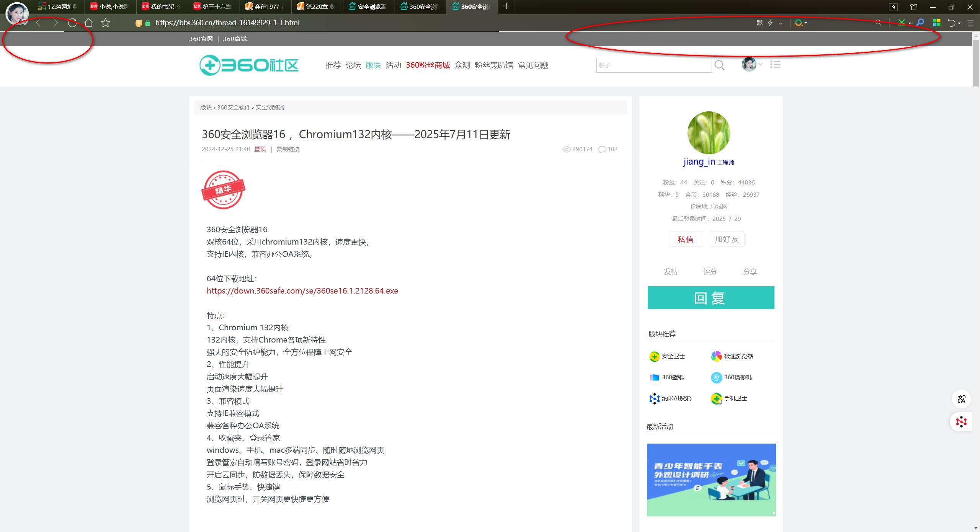Expand the address bar dropdown chevron
Viewport: 980px width, 532px height.
click(x=781, y=23)
